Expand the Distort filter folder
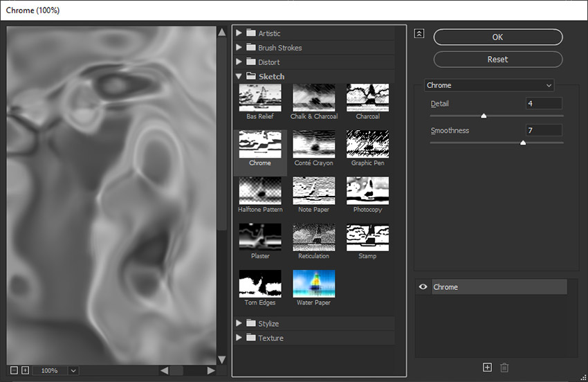The width and height of the screenshot is (588, 382). [239, 62]
